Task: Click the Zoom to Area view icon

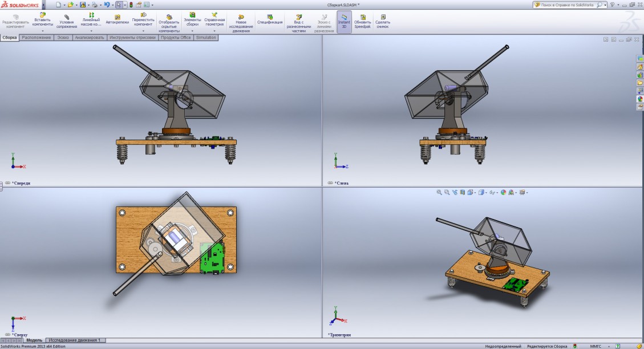Action: [447, 192]
